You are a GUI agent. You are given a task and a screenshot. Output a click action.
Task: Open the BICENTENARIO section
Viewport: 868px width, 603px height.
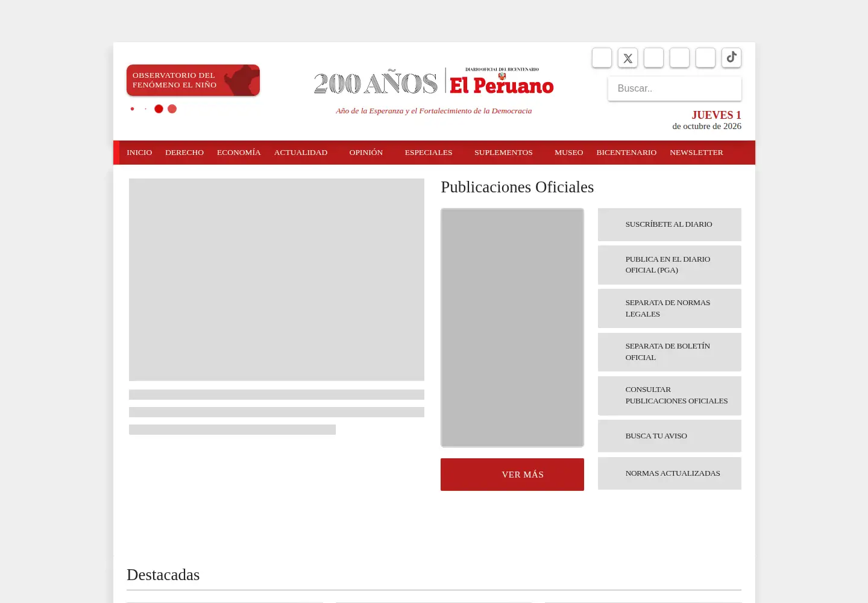pyautogui.click(x=626, y=153)
